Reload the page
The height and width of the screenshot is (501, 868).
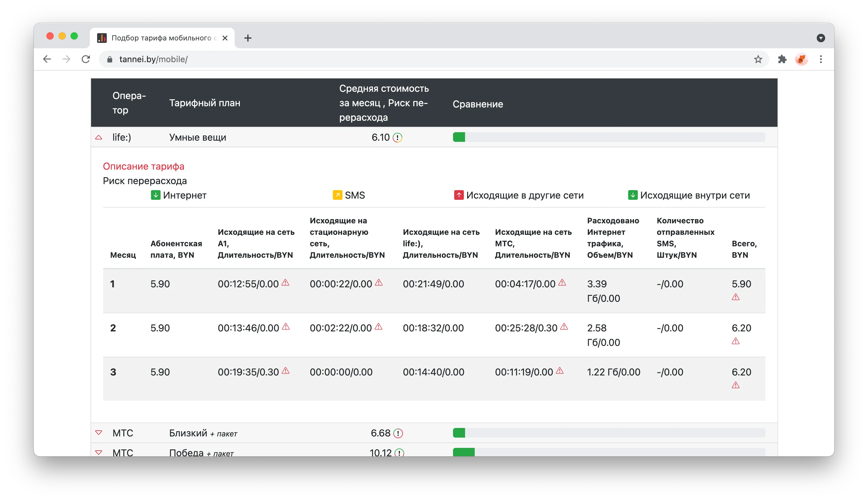[x=86, y=59]
